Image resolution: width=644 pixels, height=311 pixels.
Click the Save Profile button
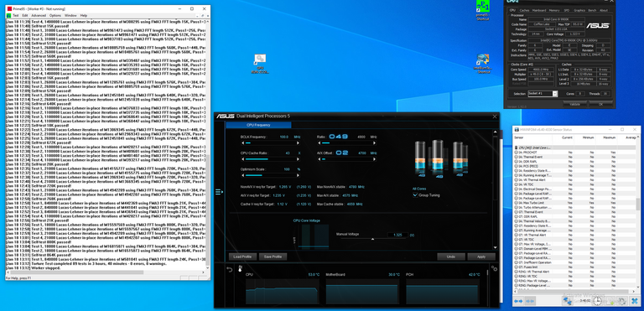pos(273,257)
